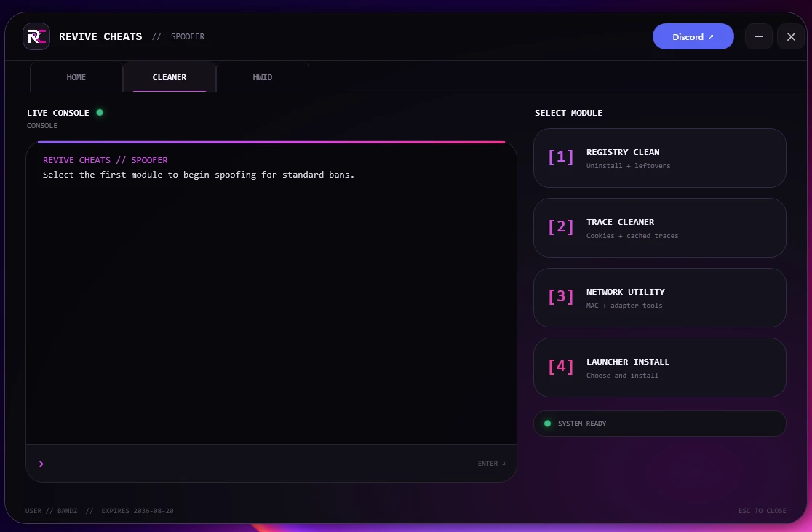
Task: Click the [4] module number icon
Action: point(561,367)
